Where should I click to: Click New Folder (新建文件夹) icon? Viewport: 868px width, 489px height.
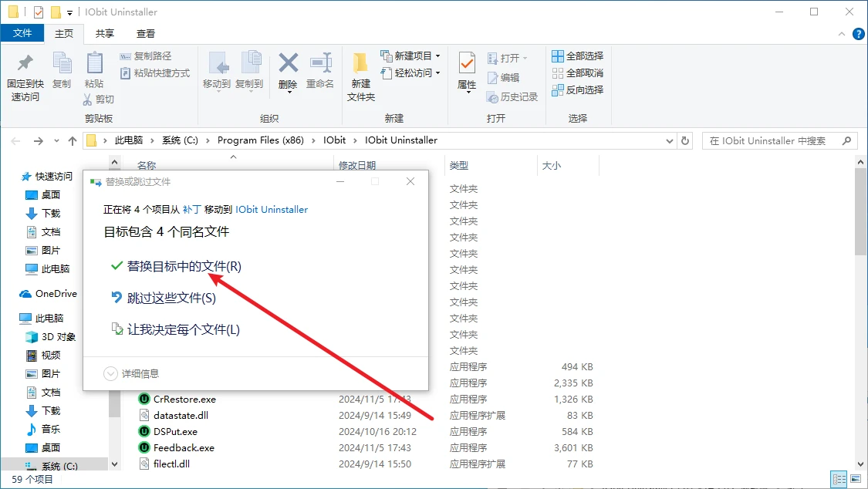pyautogui.click(x=360, y=63)
